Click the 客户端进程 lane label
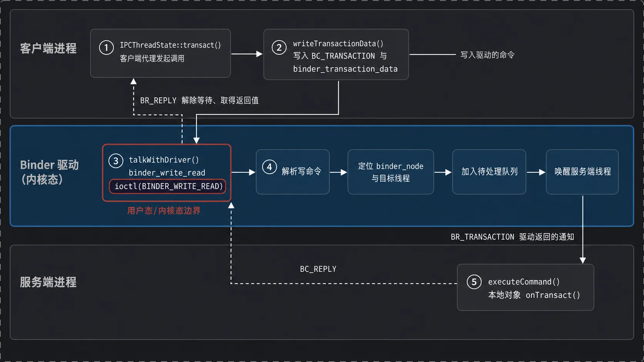 [48, 48]
